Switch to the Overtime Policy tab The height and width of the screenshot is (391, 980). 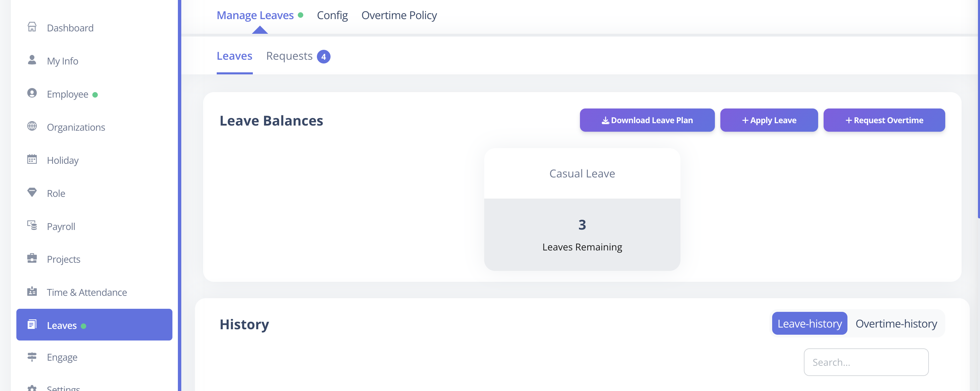[x=399, y=15]
